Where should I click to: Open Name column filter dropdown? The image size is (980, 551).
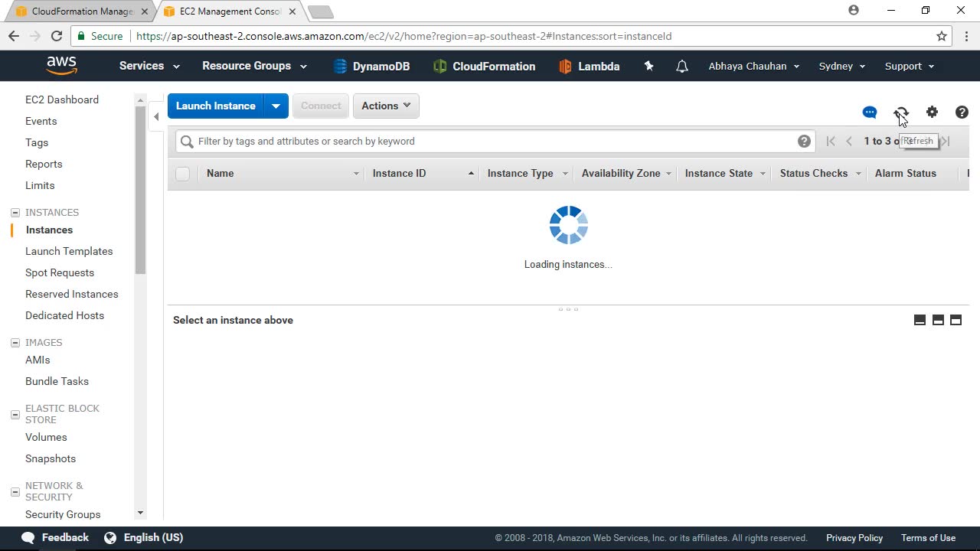click(x=356, y=174)
